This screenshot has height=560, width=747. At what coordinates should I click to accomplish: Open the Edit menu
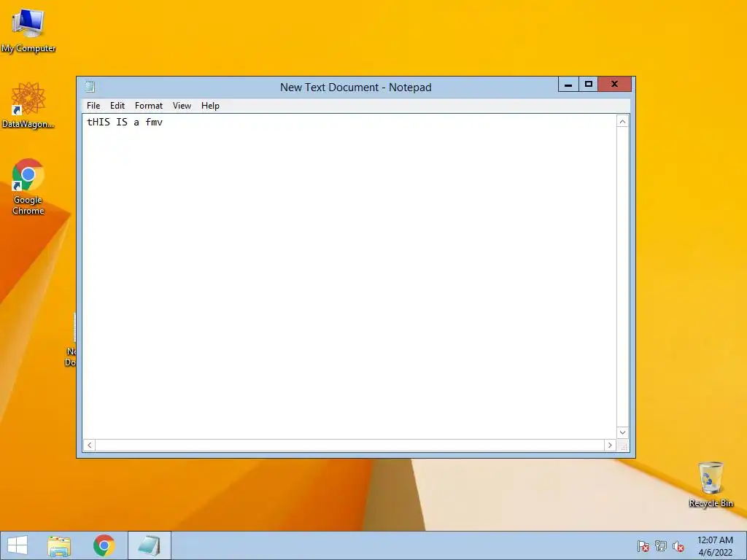click(117, 106)
